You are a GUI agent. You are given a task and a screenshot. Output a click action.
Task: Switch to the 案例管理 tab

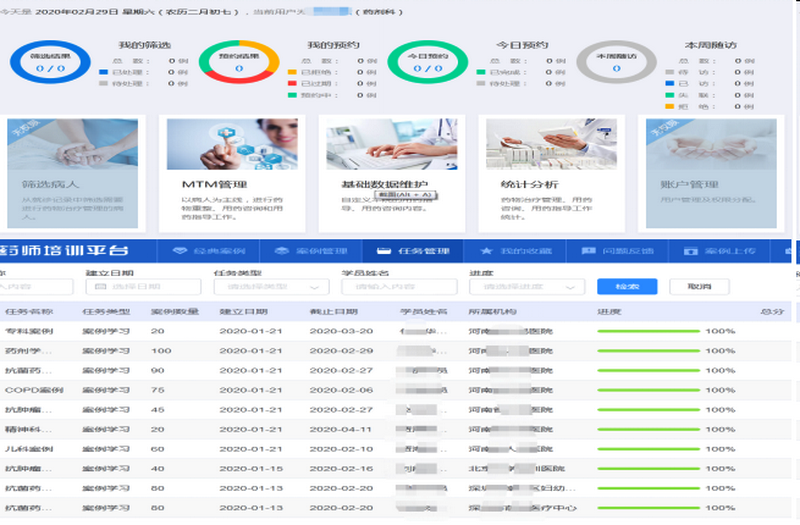click(x=313, y=250)
